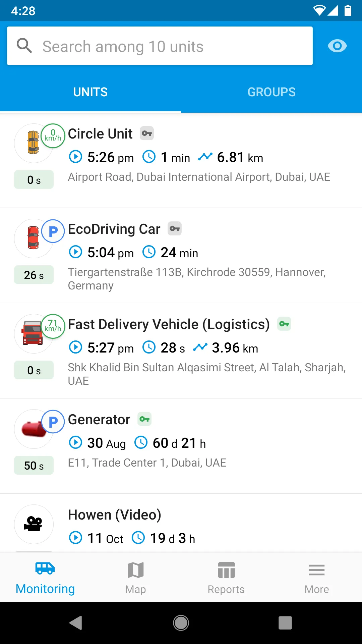Open the More menu
The image size is (362, 644).
(317, 578)
